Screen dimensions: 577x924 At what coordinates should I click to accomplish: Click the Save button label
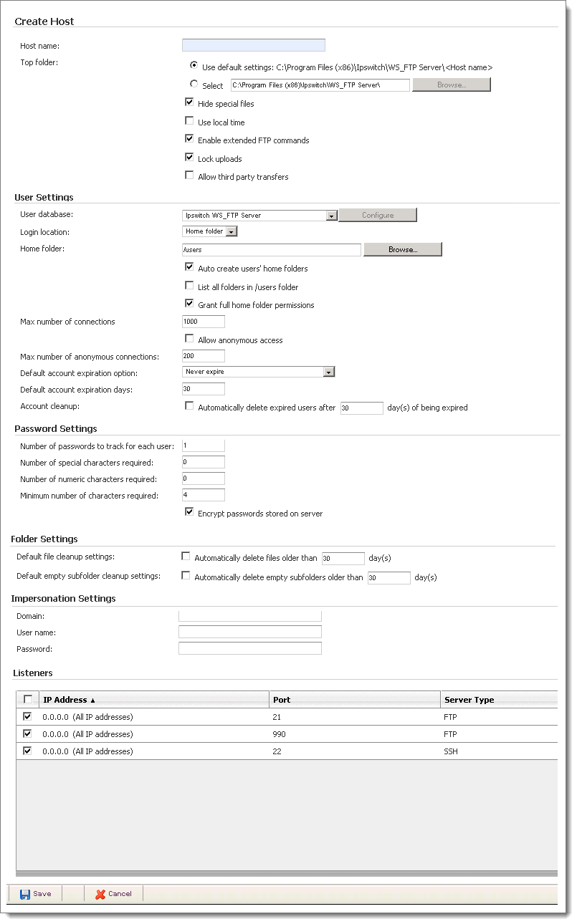42,894
